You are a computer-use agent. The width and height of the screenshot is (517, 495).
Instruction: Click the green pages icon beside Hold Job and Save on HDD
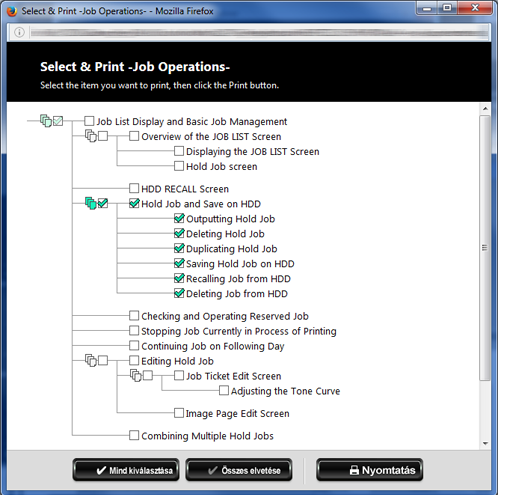click(91, 203)
